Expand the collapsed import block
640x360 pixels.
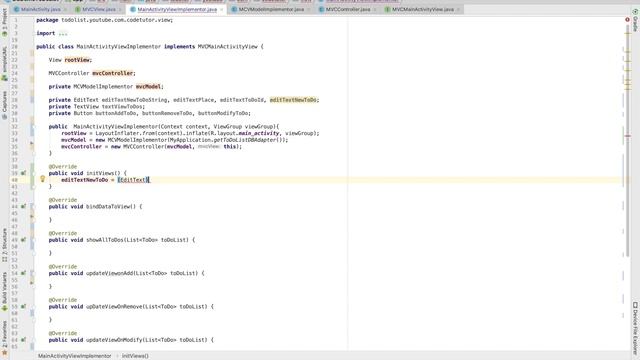(x=63, y=33)
